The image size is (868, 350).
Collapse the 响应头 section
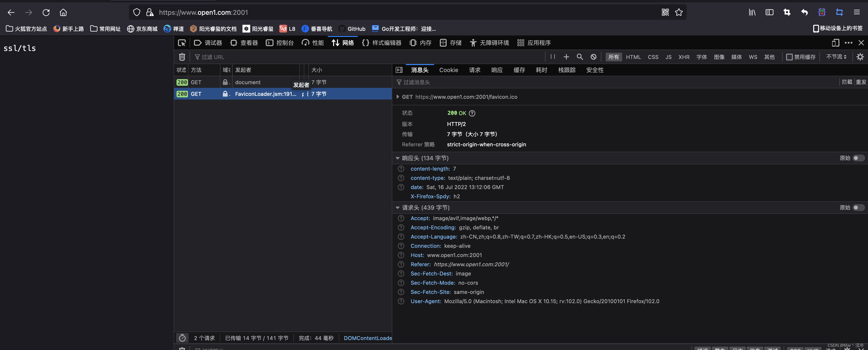(398, 158)
